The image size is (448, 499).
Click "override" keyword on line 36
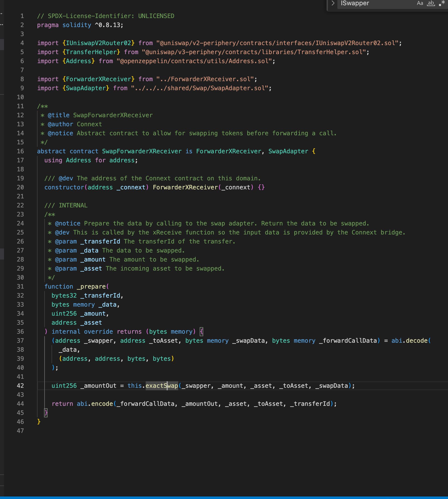point(98,332)
